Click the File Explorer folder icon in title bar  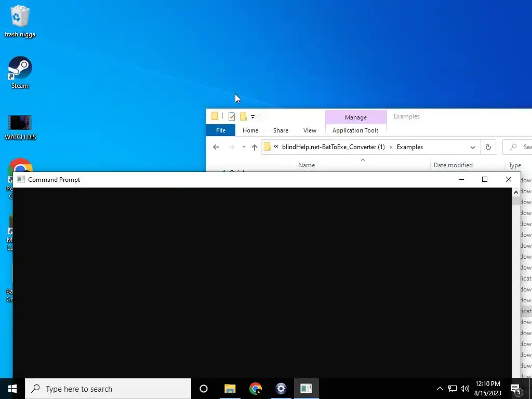click(215, 116)
